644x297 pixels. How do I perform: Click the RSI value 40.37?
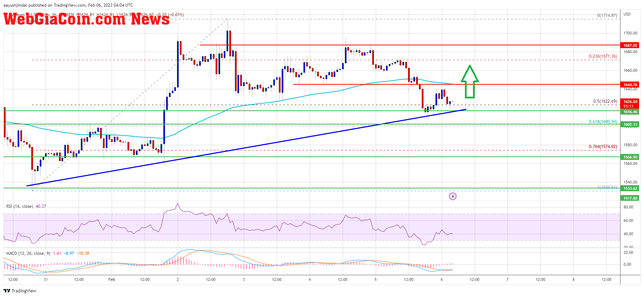41,206
